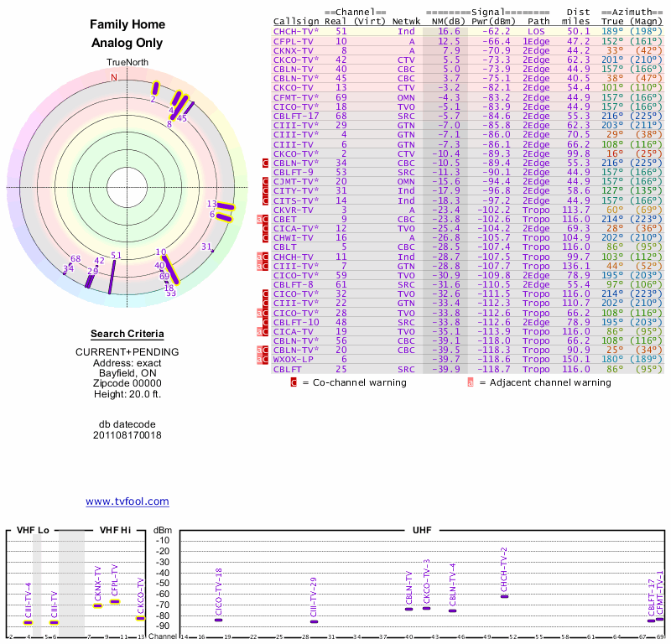671x644 pixels.
Task: Click the red N north marker on radar
Action: click(115, 78)
